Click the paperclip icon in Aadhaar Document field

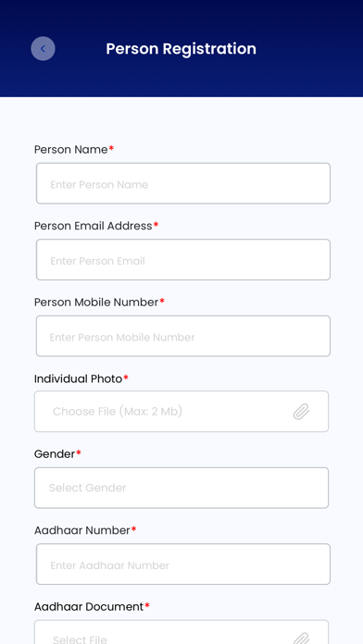tap(301, 638)
